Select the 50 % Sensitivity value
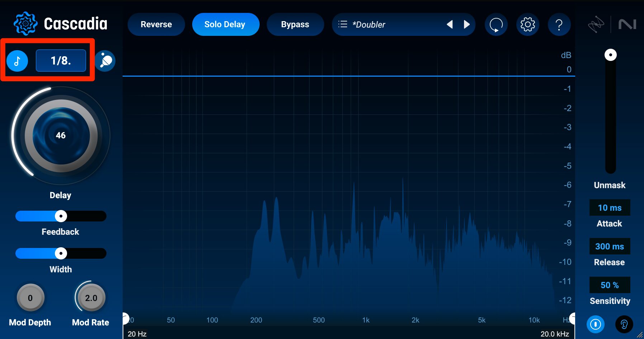Image resolution: width=644 pixels, height=339 pixels. pos(610,285)
